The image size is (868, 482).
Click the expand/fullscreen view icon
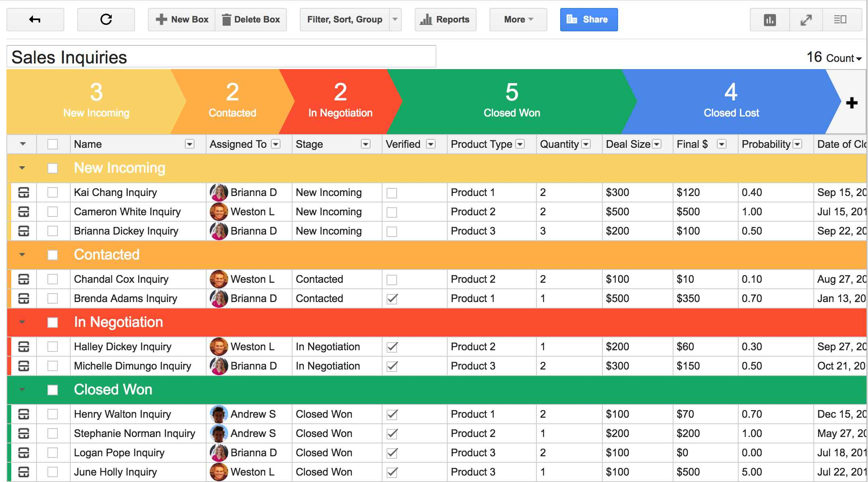[x=806, y=20]
